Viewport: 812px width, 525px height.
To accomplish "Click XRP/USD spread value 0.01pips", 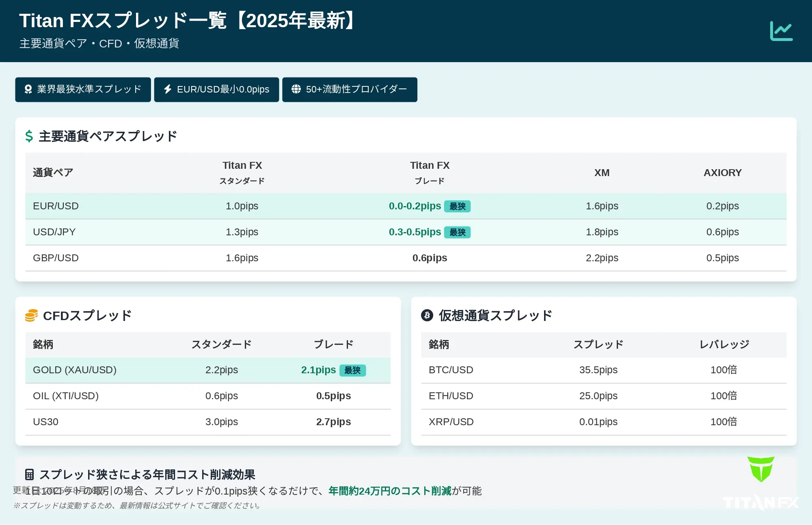I will pos(598,422).
